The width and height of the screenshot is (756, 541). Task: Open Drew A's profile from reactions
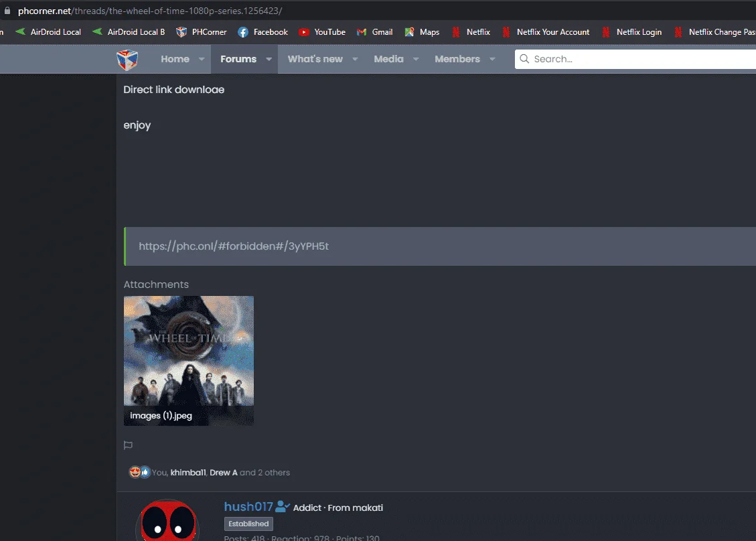(224, 473)
